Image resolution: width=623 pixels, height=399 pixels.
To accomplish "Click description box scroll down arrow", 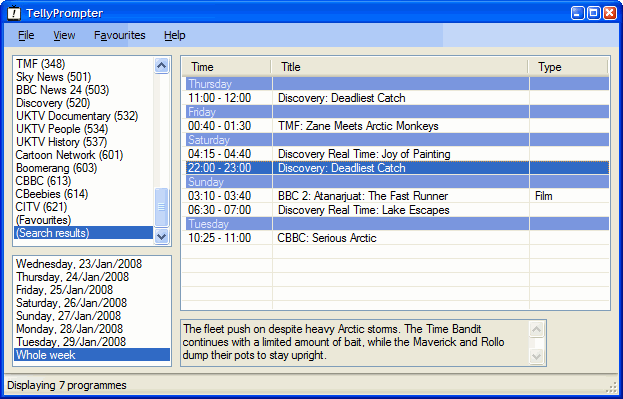I will pos(536,356).
